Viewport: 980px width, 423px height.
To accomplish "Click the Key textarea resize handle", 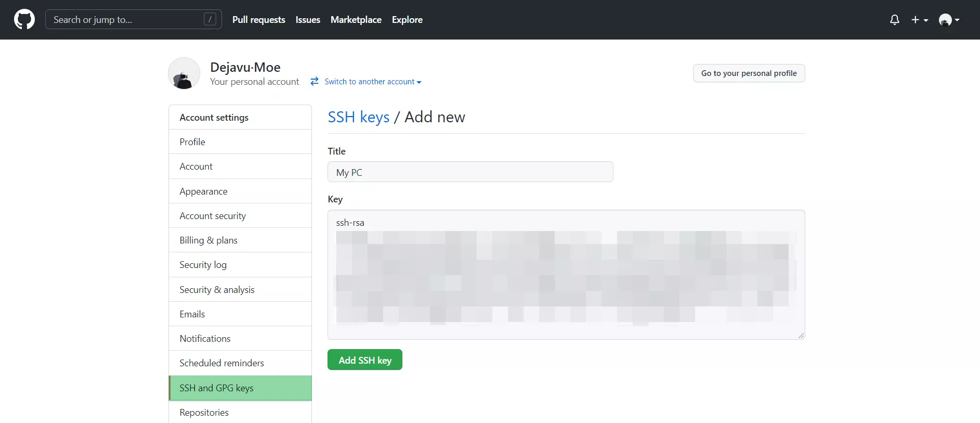I will [801, 336].
